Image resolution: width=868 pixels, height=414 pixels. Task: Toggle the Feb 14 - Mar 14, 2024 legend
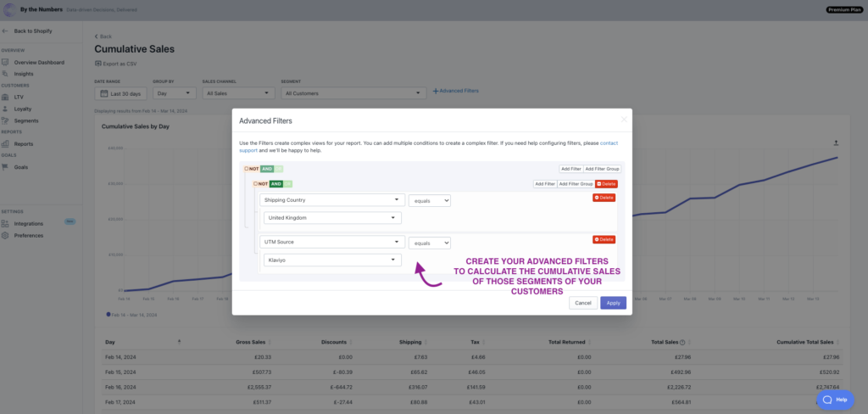click(131, 315)
